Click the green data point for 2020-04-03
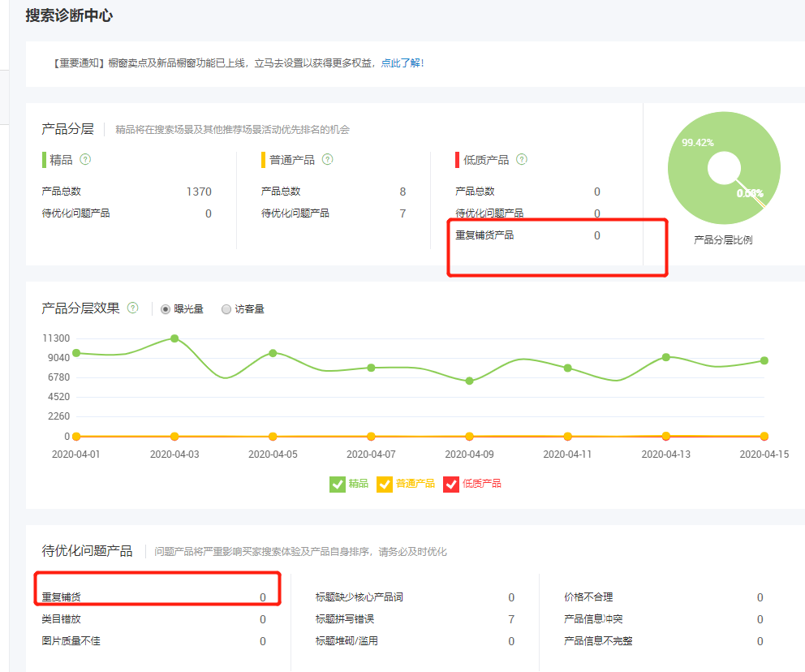This screenshot has width=805, height=672. click(x=174, y=338)
